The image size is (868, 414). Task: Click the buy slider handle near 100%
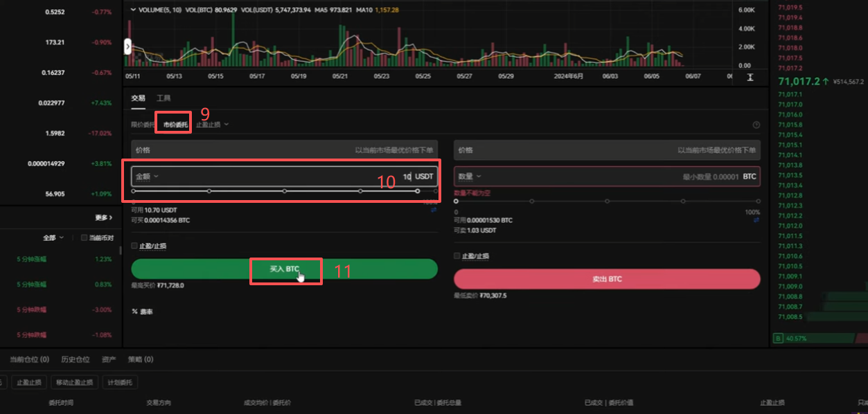(417, 190)
